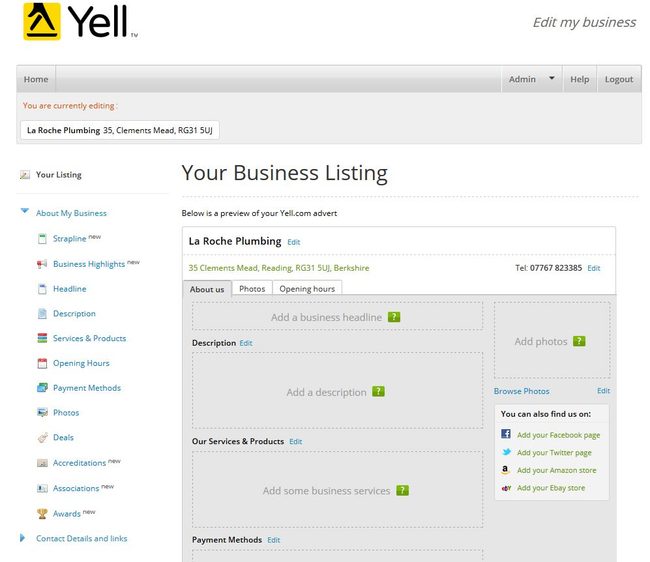Click the Add a description box

[x=337, y=390]
